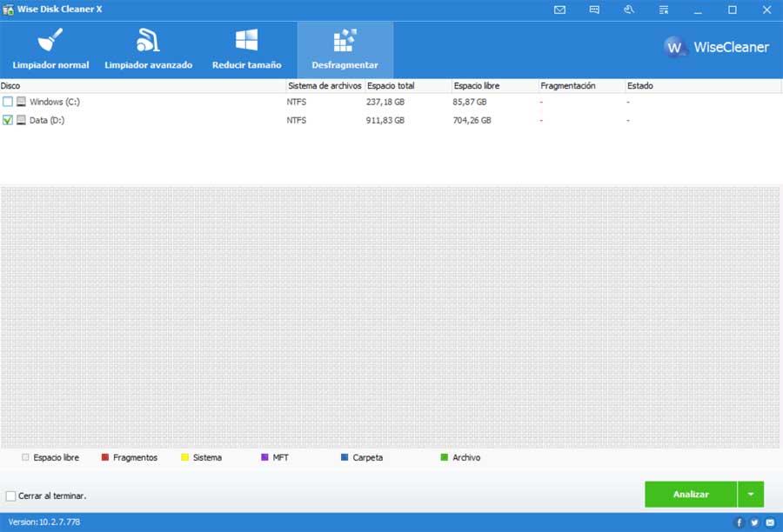Click the WiseCleaner logo
Image resolution: width=783 pixels, height=532 pixels.
tap(717, 48)
